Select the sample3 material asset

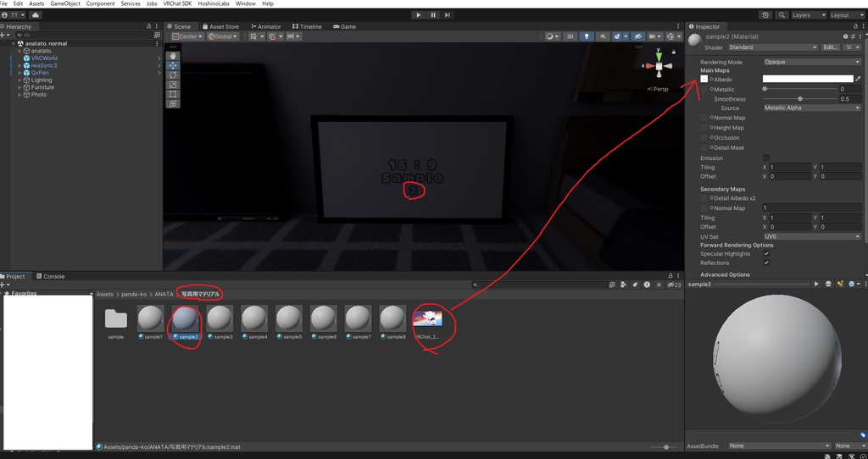pyautogui.click(x=220, y=323)
